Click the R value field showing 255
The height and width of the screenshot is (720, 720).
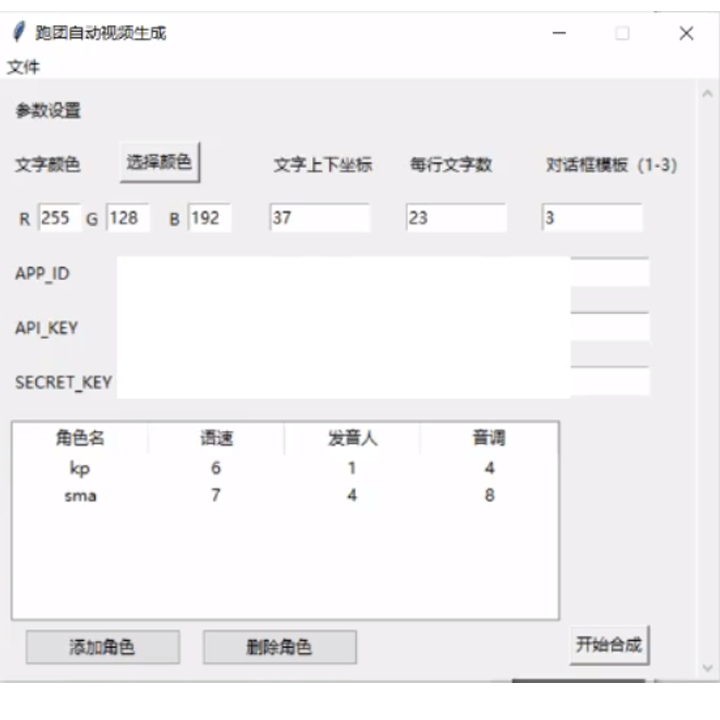coord(60,218)
